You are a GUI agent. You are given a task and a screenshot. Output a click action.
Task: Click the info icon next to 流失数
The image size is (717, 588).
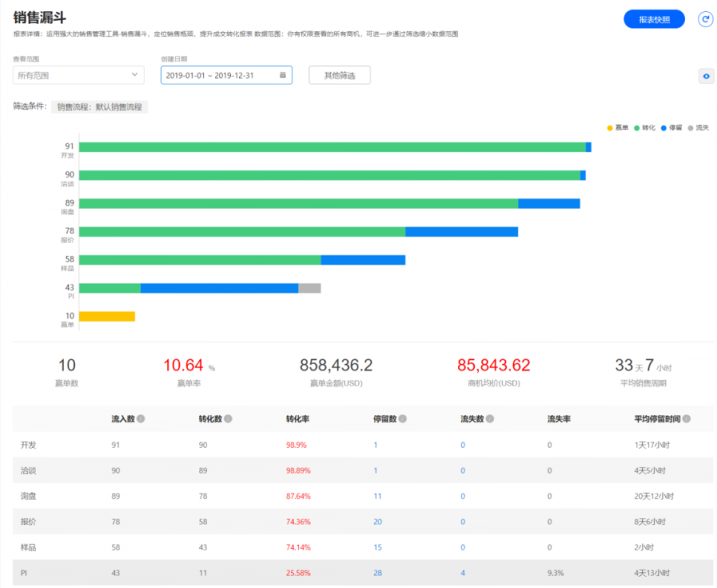pyautogui.click(x=490, y=419)
